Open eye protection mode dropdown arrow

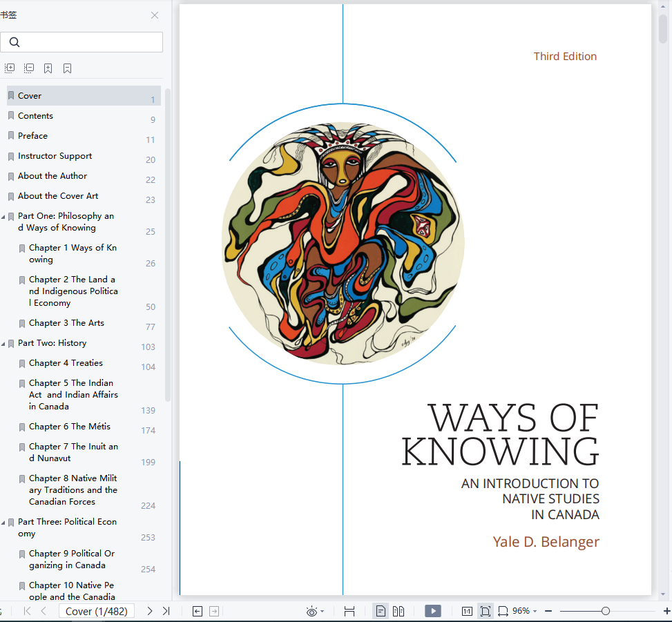tap(323, 612)
